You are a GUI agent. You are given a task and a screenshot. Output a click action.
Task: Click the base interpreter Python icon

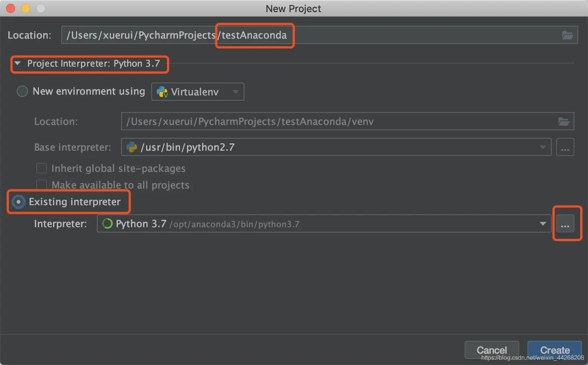pos(132,147)
